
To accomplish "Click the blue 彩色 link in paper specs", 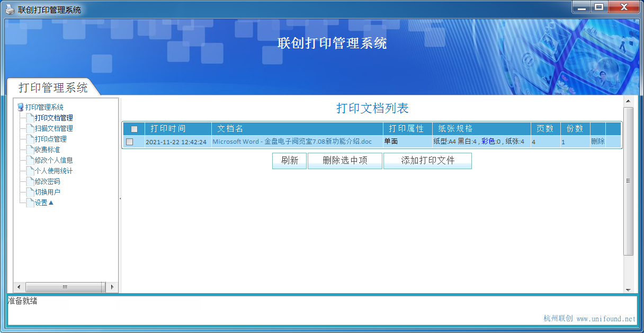I will point(488,142).
